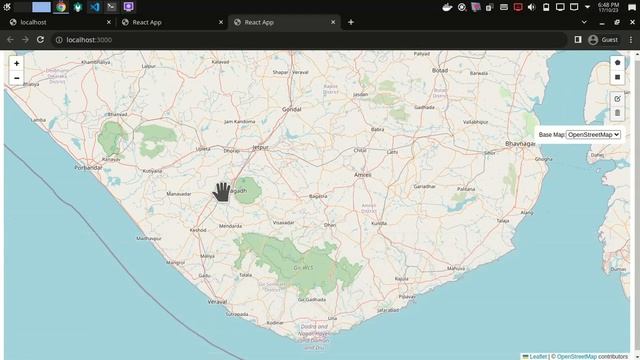
Task: Click the Porbandar label on the map
Action: [x=88, y=168]
